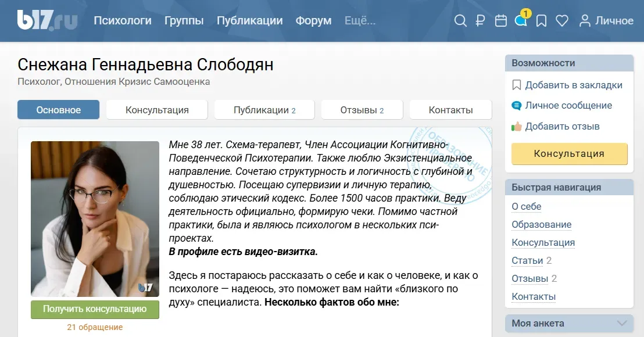Open the search magnifier icon
644x337 pixels.
460,20
